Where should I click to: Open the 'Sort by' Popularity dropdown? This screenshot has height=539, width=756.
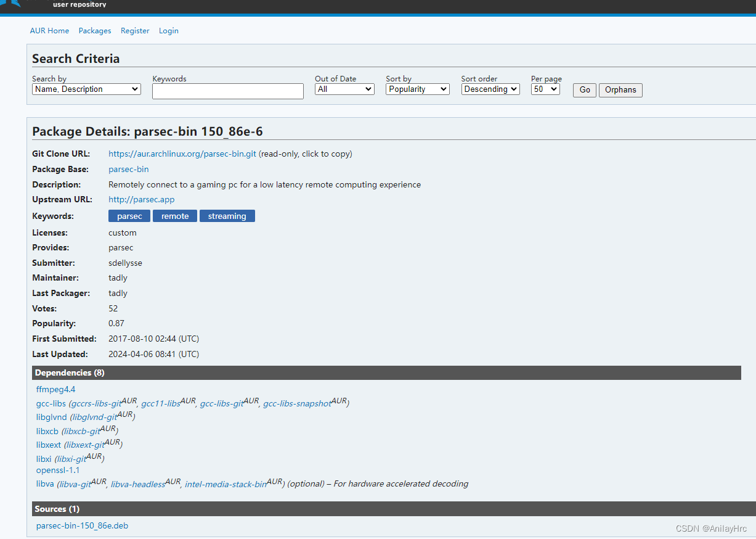(417, 89)
